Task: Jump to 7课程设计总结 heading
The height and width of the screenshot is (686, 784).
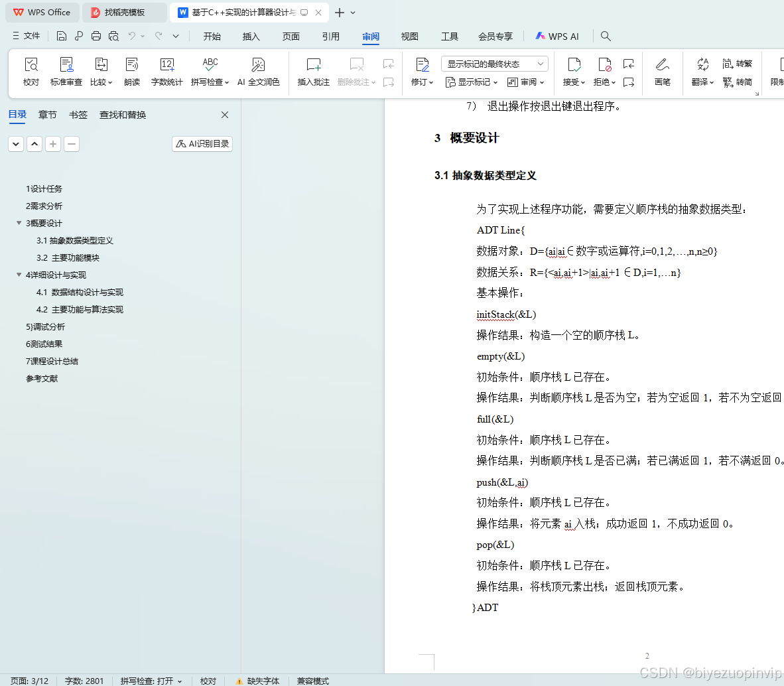Action: [x=52, y=361]
